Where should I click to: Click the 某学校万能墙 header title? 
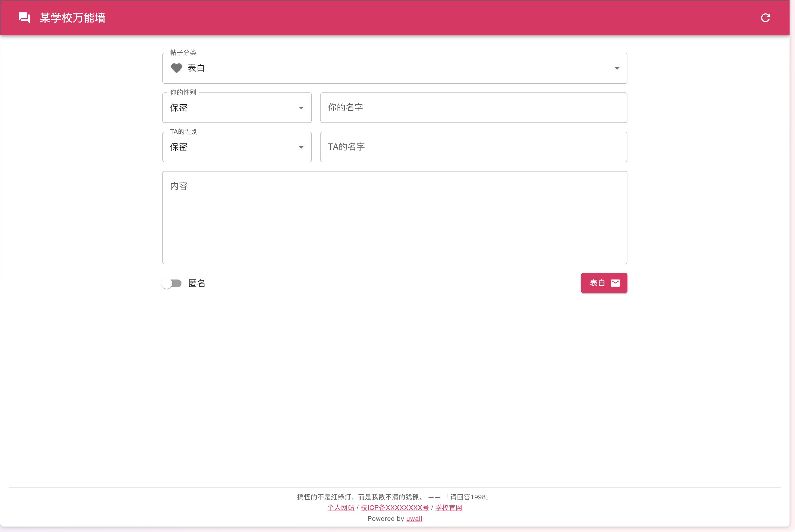pos(72,18)
